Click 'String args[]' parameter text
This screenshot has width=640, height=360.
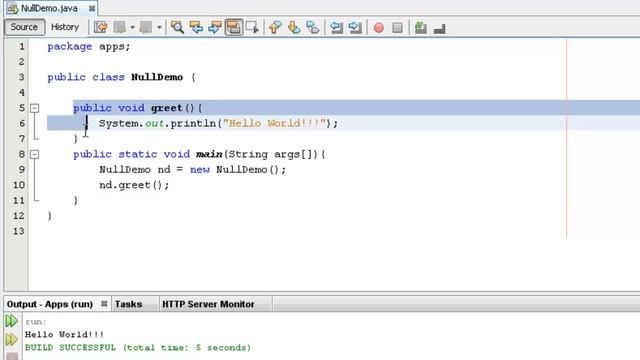(x=273, y=154)
